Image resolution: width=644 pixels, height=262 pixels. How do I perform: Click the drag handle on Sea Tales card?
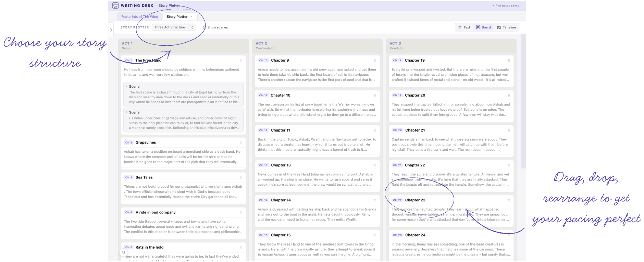(241, 177)
